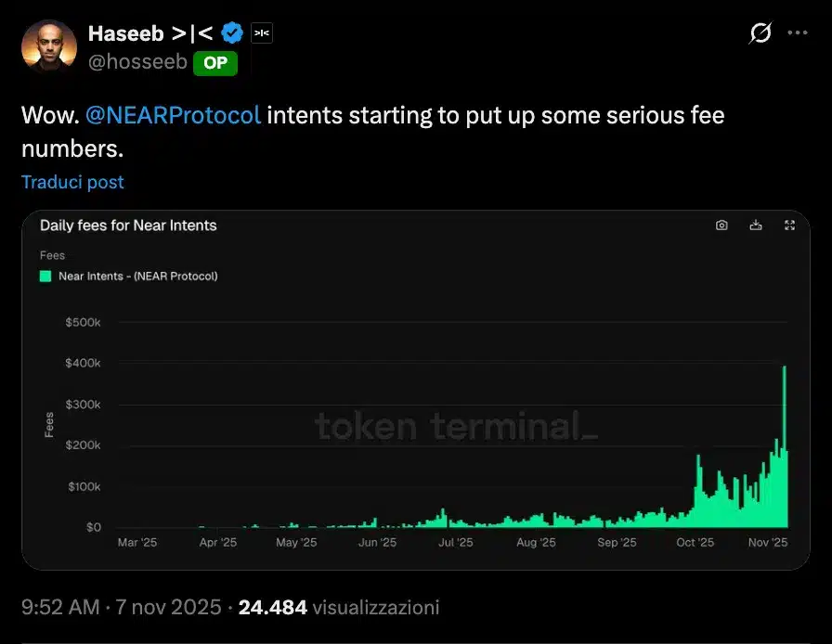Screen dimensions: 832x644
Task: Click the camera-equipped screenshot icon again
Action: (x=721, y=225)
